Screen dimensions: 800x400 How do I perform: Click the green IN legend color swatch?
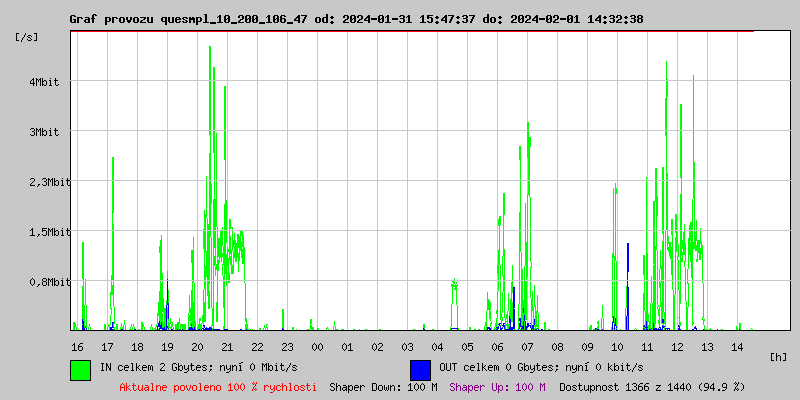pyautogui.click(x=80, y=369)
